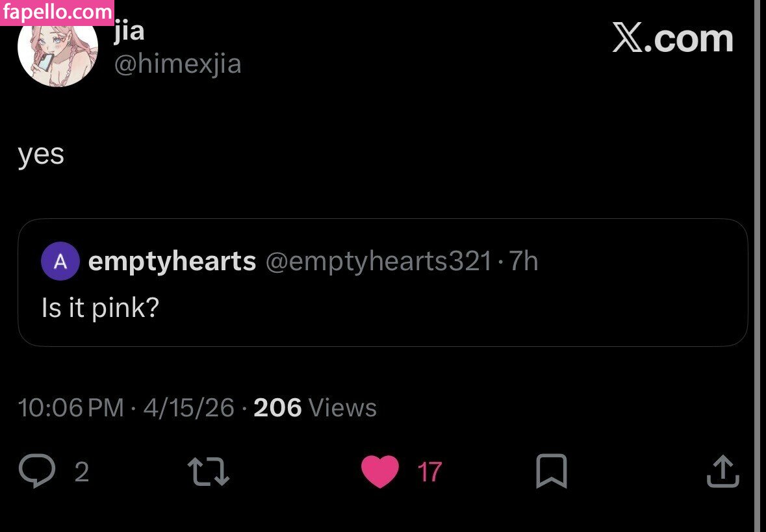The width and height of the screenshot is (766, 532).
Task: Click the X.com logo
Action: pyautogui.click(x=672, y=40)
